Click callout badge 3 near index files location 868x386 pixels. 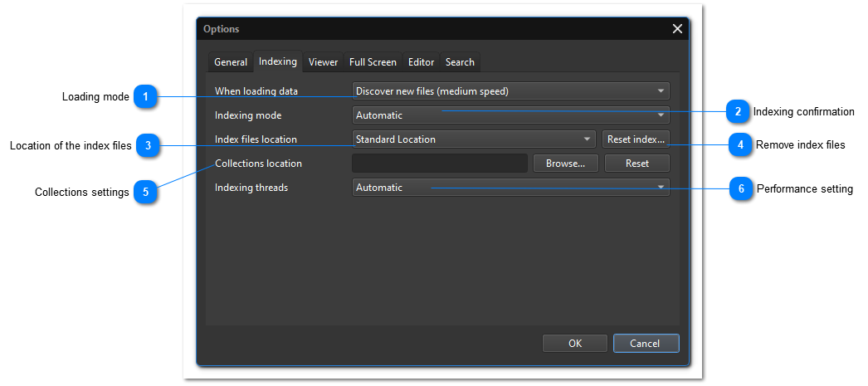pos(147,145)
